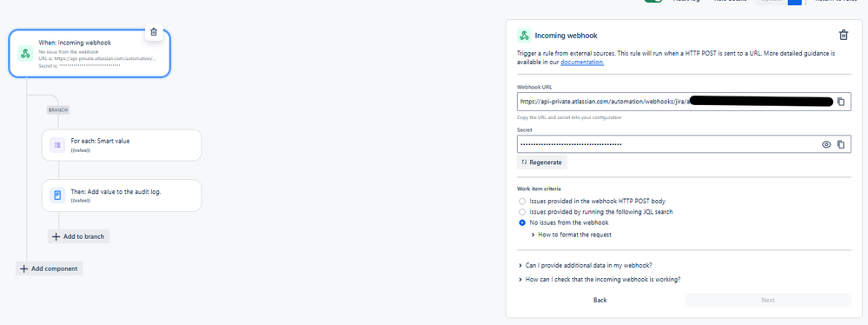Select Issues provided in webhook HTTP POST body
This screenshot has height=325, width=868.
pos(522,201)
